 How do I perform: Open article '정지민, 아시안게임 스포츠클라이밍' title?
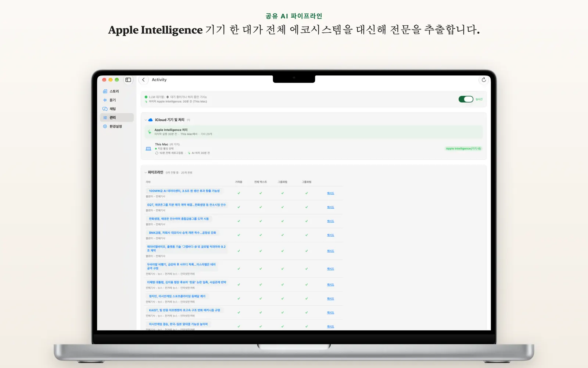coord(177,296)
